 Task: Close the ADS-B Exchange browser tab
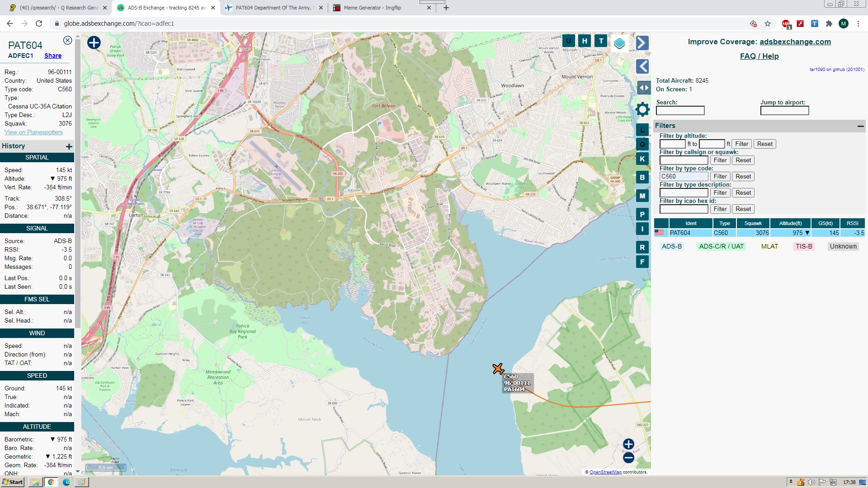click(213, 8)
